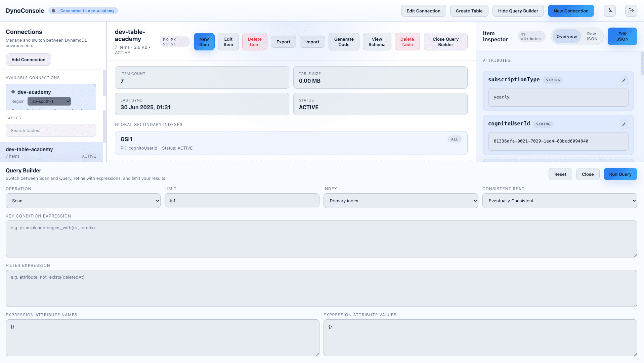Viewport: 644px width, 363px height.
Task: Toggle dark mode using the moon icon
Action: pyautogui.click(x=609, y=10)
